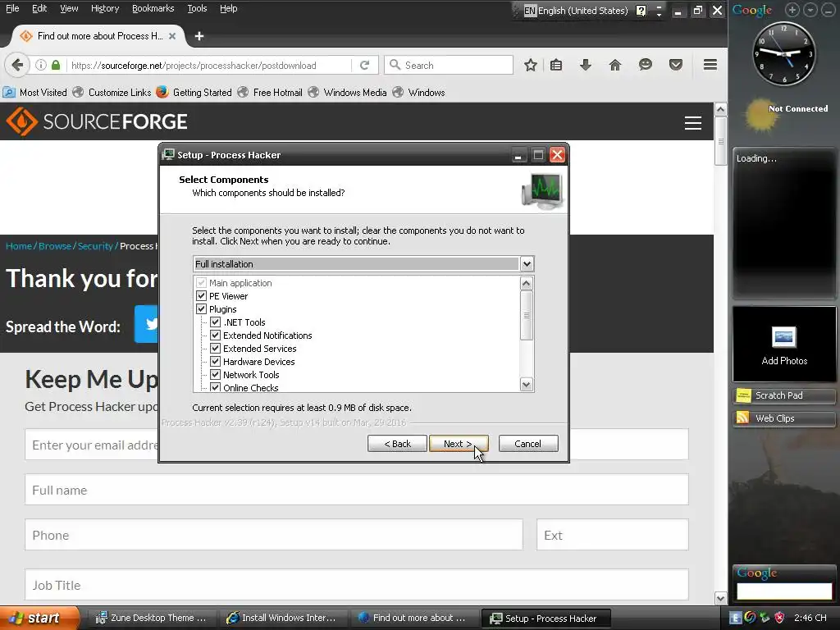Click the Home breadcrumb link
The width and height of the screenshot is (840, 630).
[19, 246]
